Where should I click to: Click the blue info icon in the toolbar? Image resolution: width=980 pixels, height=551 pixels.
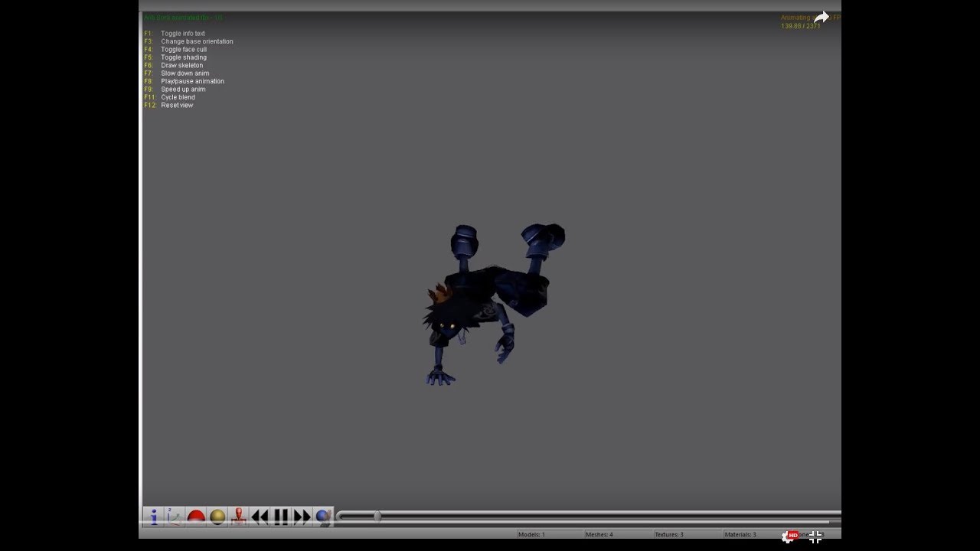[153, 517]
